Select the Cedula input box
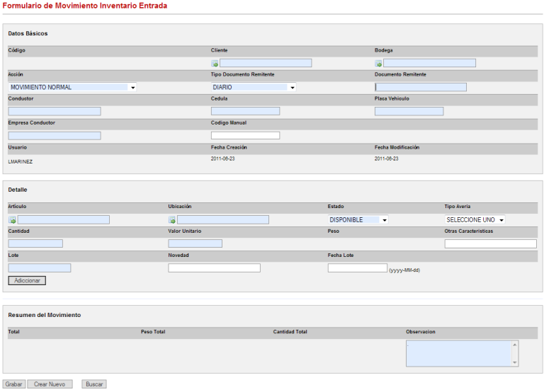544x392 pixels. 245,111
